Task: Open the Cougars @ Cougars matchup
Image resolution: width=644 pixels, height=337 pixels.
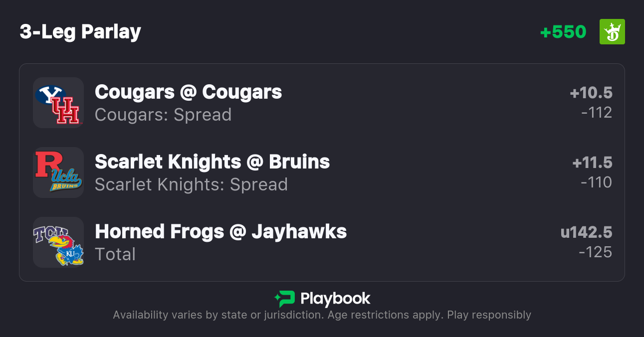Action: 188,92
